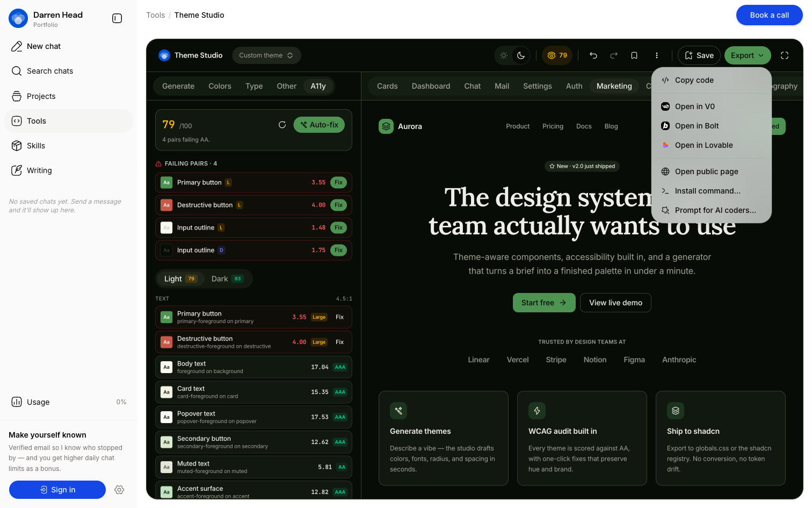The image size is (812, 508).
Task: Click the Aurora logo icon
Action: 386,126
